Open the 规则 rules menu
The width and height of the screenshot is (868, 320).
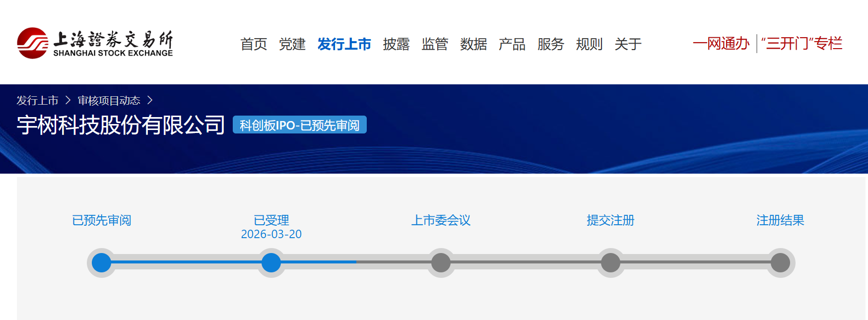(x=589, y=44)
